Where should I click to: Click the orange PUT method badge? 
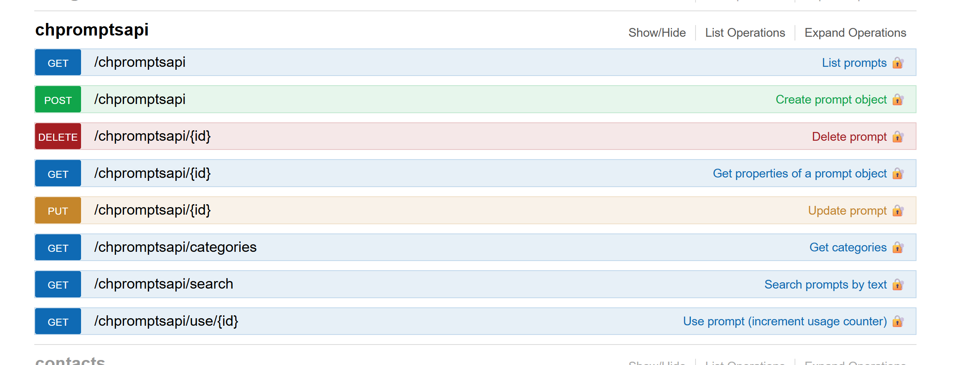pos(58,211)
